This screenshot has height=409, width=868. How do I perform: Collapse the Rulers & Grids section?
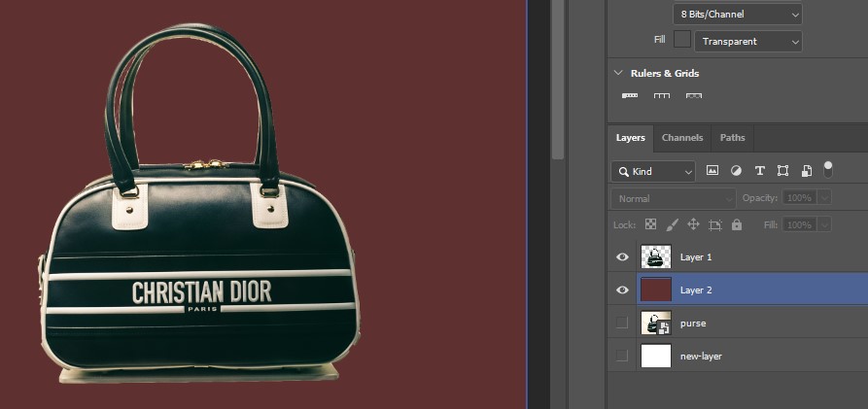[x=618, y=73]
